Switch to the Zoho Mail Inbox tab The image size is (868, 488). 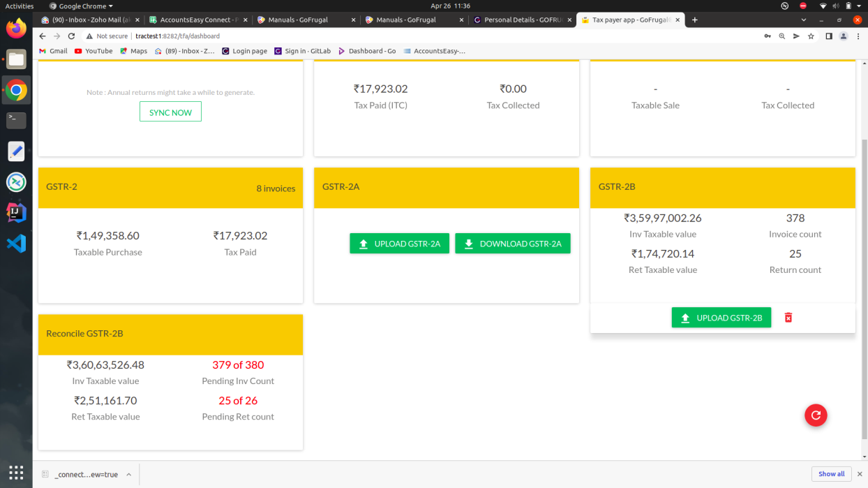click(x=91, y=20)
